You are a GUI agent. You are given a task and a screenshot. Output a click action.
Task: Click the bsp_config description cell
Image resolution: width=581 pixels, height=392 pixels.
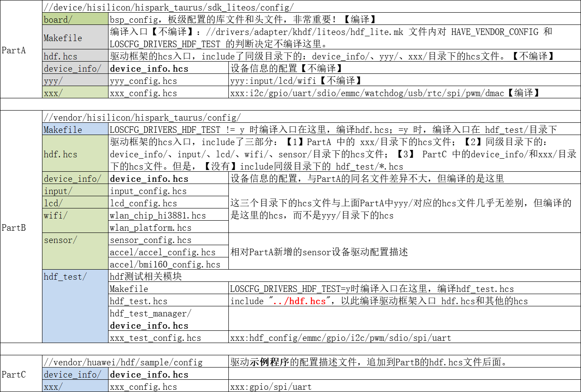[344, 19]
